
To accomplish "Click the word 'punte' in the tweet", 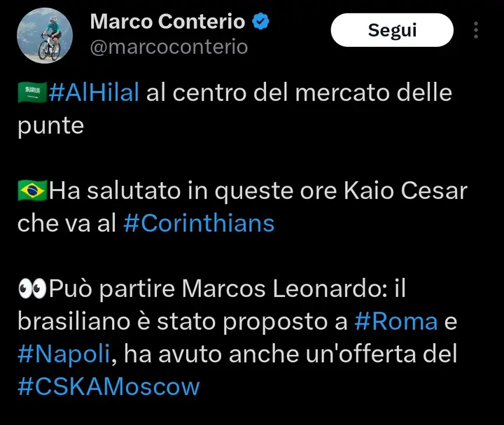I will 51,126.
